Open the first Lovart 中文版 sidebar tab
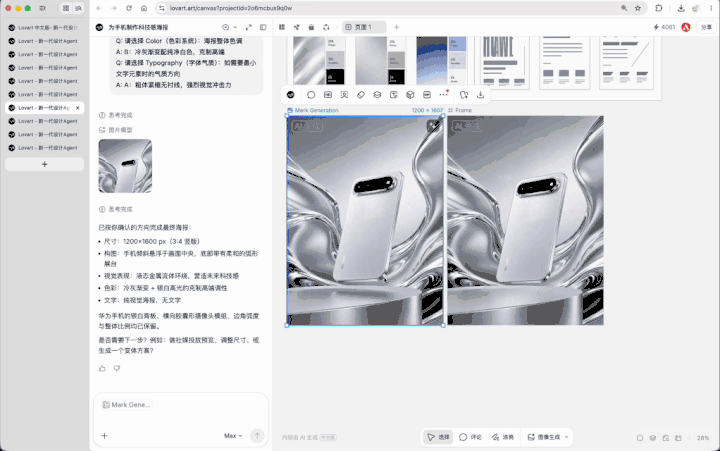720x451 pixels. pos(44,28)
